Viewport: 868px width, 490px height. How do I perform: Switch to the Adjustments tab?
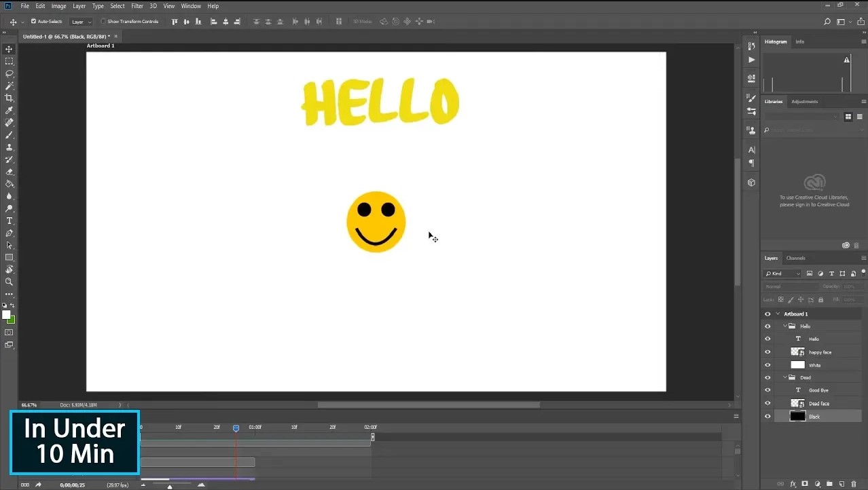tap(804, 101)
